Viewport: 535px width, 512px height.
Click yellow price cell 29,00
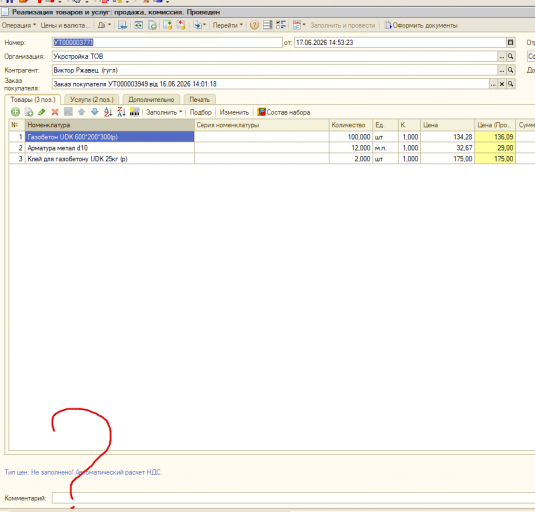click(495, 148)
